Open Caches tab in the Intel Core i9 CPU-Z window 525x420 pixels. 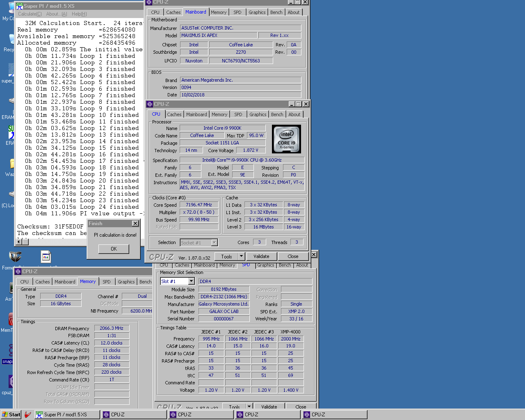pos(174,114)
